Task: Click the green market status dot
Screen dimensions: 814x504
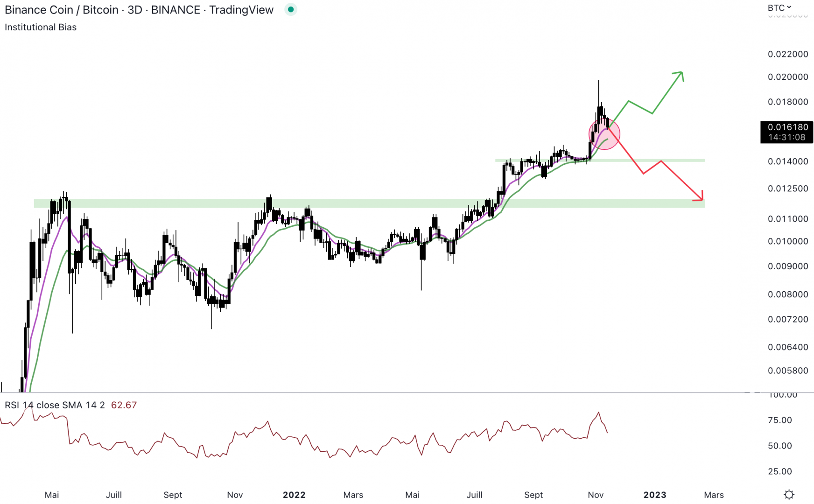Action: point(291,9)
